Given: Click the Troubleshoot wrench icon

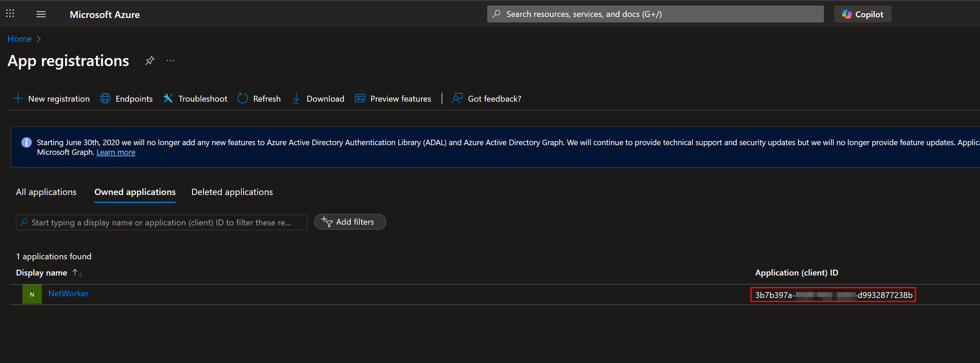Looking at the screenshot, I should (x=168, y=98).
